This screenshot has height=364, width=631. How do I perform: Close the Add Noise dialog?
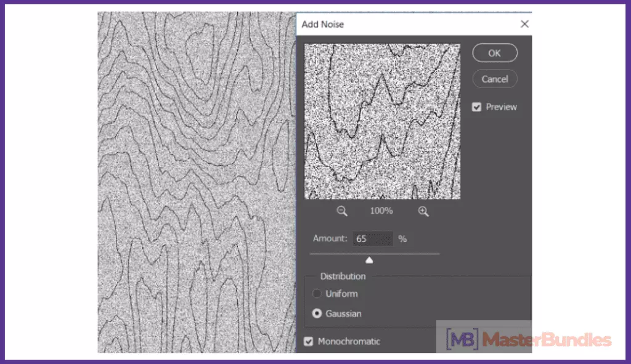(x=524, y=24)
